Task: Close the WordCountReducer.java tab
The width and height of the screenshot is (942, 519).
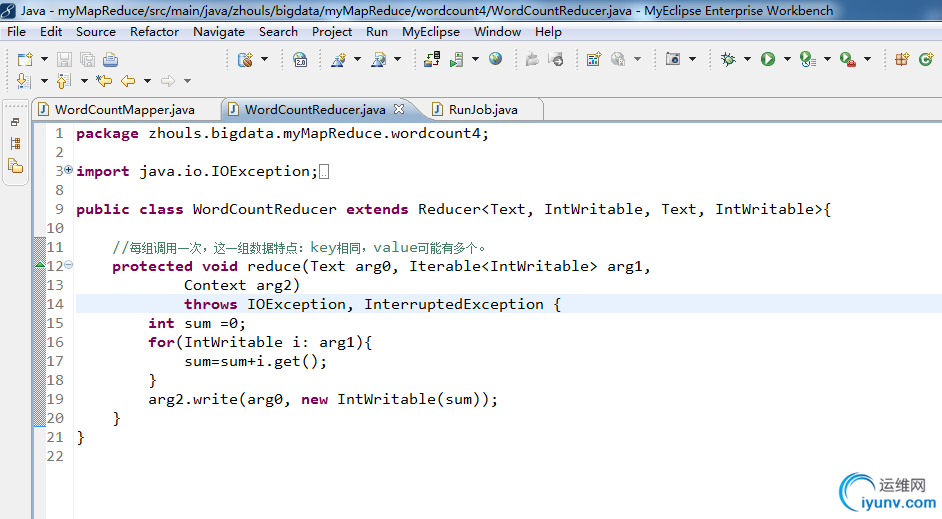Action: [x=399, y=109]
